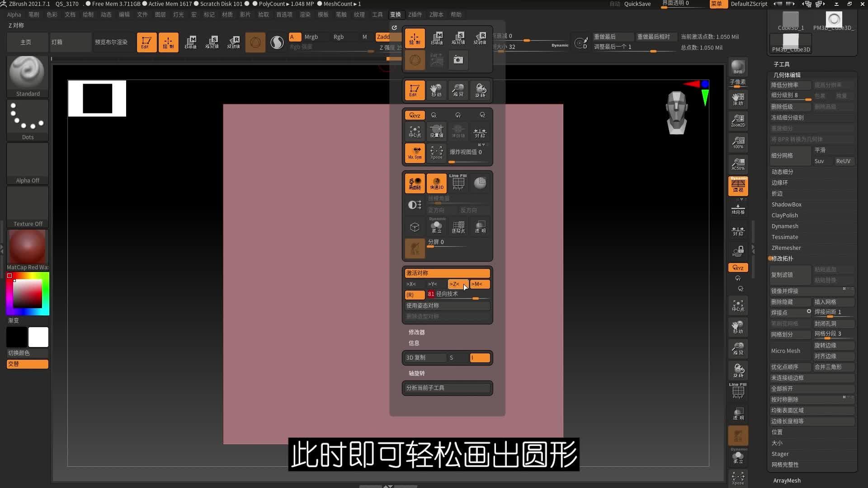This screenshot has width=868, height=488.
Task: Open the 变换 menu
Action: pyautogui.click(x=396, y=14)
